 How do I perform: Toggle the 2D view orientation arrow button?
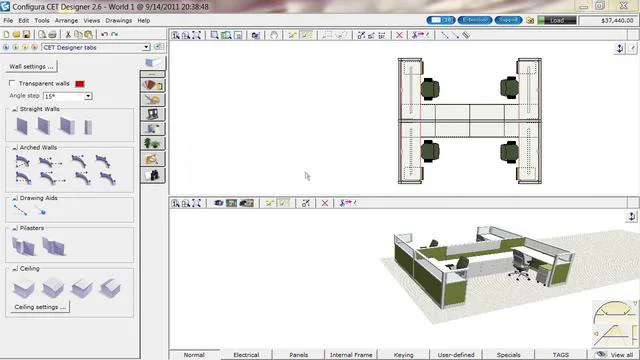click(x=620, y=49)
